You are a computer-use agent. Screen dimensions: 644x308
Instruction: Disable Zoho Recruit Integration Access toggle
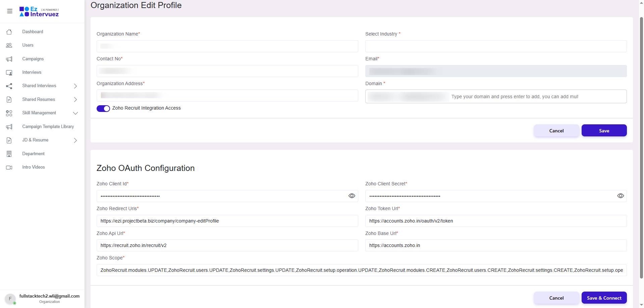[103, 108]
